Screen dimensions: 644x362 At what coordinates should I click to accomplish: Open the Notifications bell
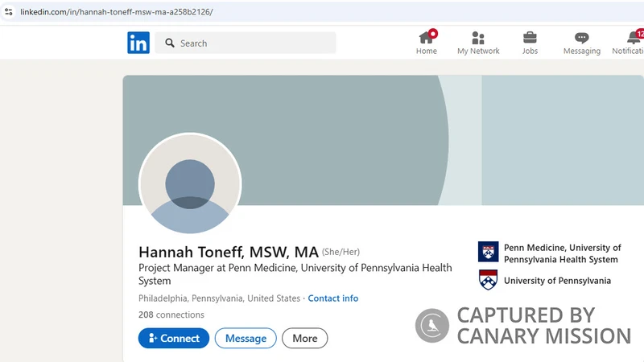629,43
